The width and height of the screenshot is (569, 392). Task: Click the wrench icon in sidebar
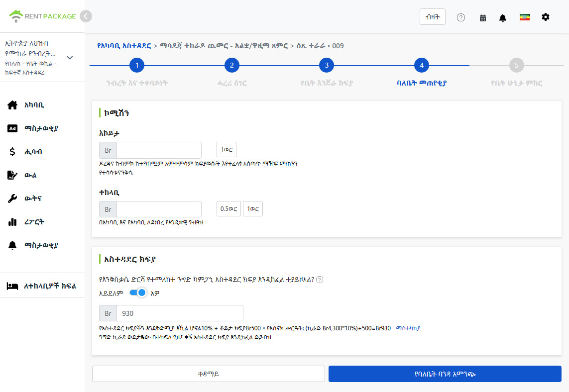(12, 198)
